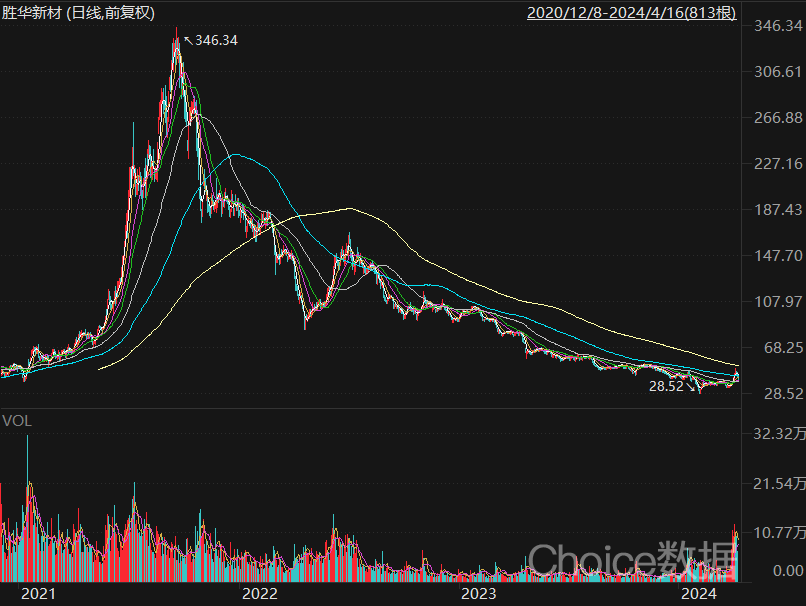Click the 32.32万 volume axis label
806x606 pixels.
777,434
